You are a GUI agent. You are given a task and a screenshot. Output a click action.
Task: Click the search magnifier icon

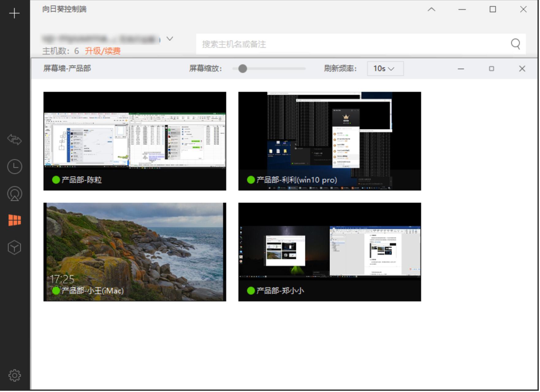(x=516, y=44)
